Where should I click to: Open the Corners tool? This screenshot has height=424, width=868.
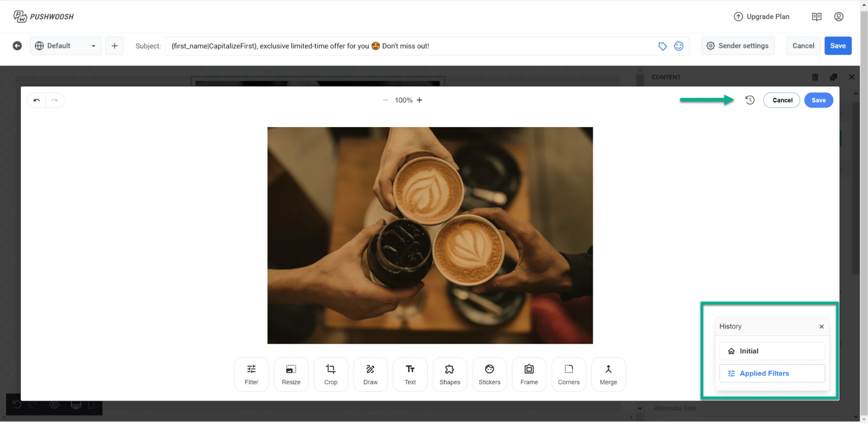568,374
